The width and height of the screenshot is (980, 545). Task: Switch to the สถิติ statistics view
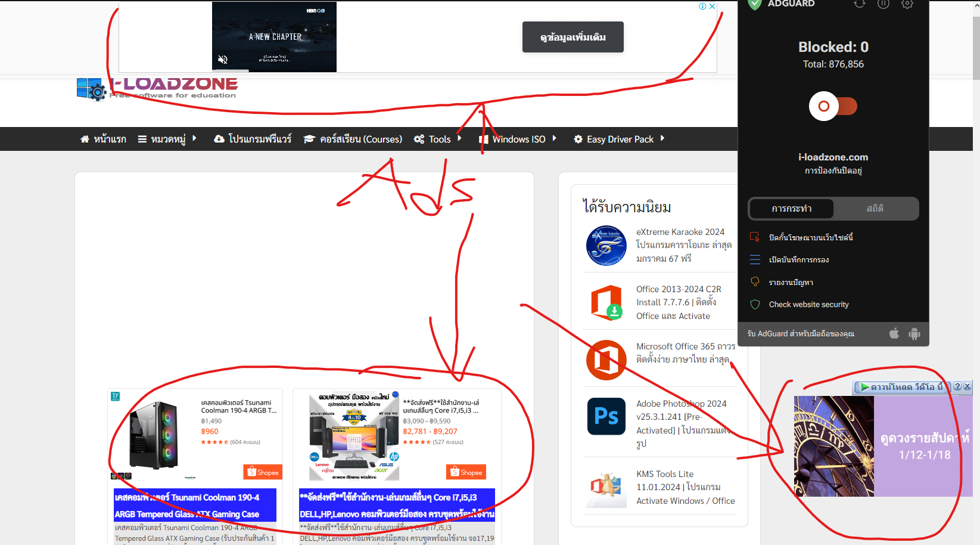tap(875, 208)
